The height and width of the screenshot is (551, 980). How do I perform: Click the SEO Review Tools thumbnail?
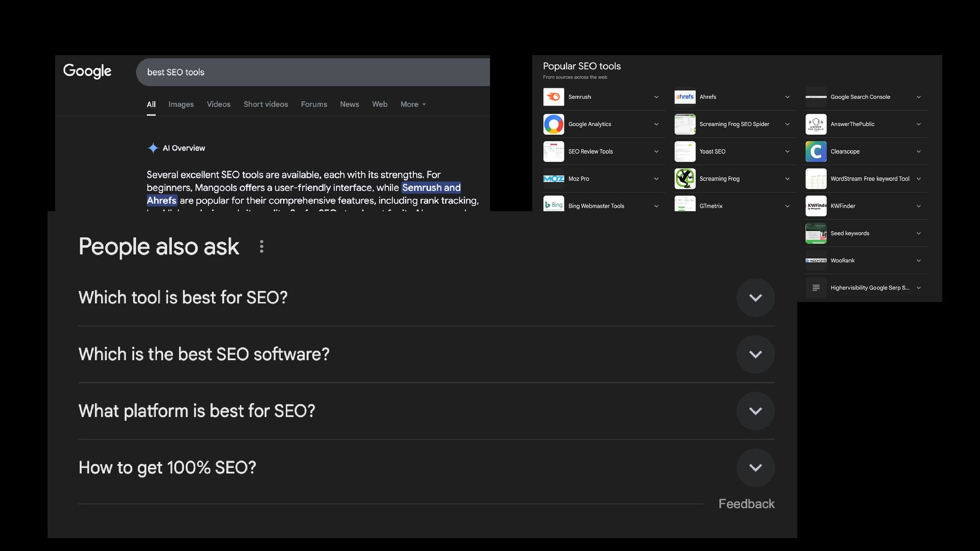(x=553, y=152)
